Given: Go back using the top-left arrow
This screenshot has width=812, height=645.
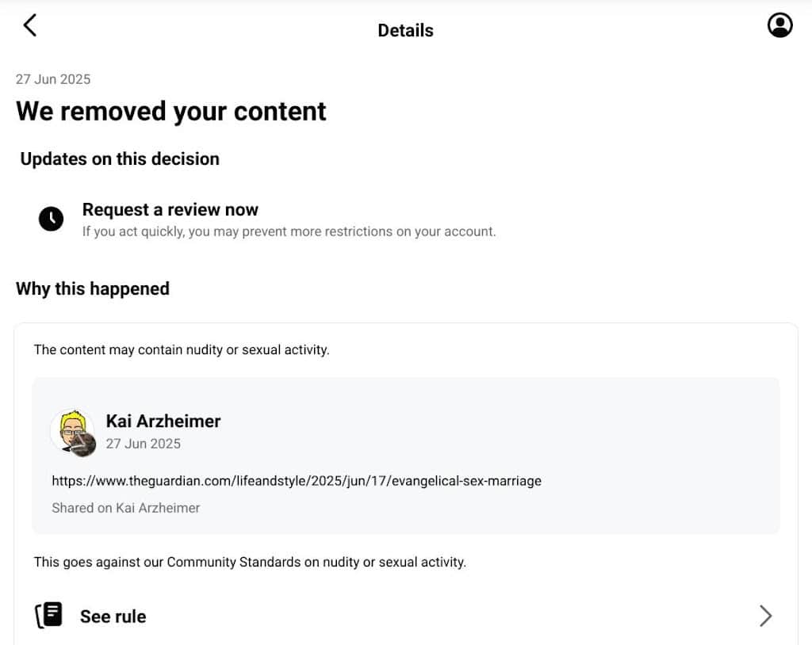Looking at the screenshot, I should pyautogui.click(x=30, y=25).
